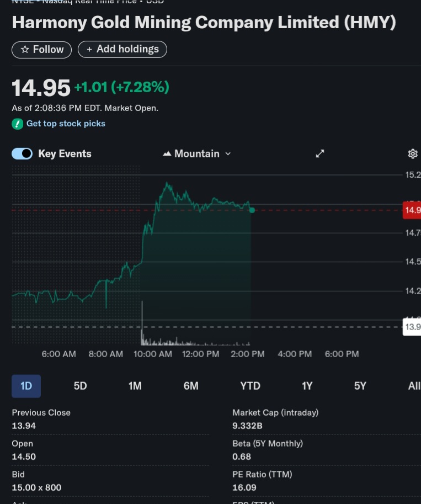Select the 1Y time range
The height and width of the screenshot is (504, 421).
307,386
